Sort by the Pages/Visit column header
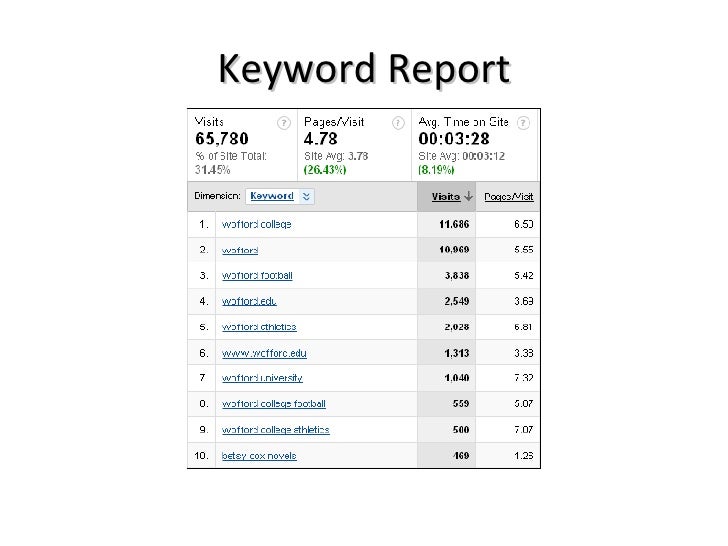This screenshot has width=728, height=546. coord(508,197)
